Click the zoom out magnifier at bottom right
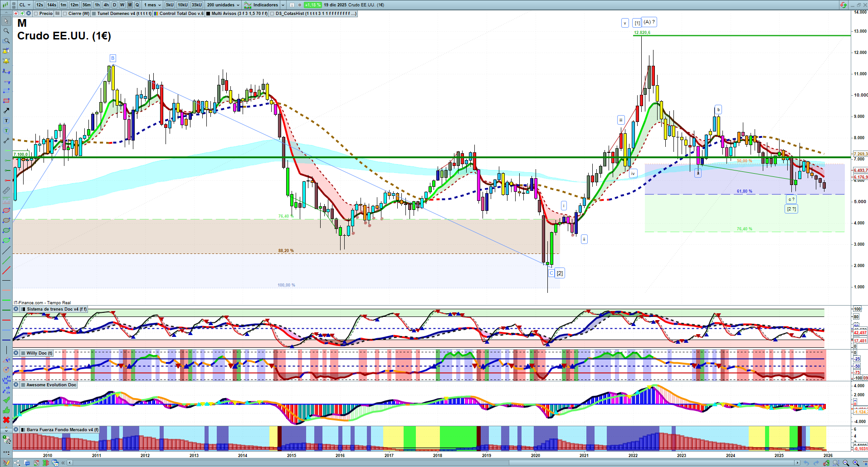 pyautogui.click(x=846, y=463)
